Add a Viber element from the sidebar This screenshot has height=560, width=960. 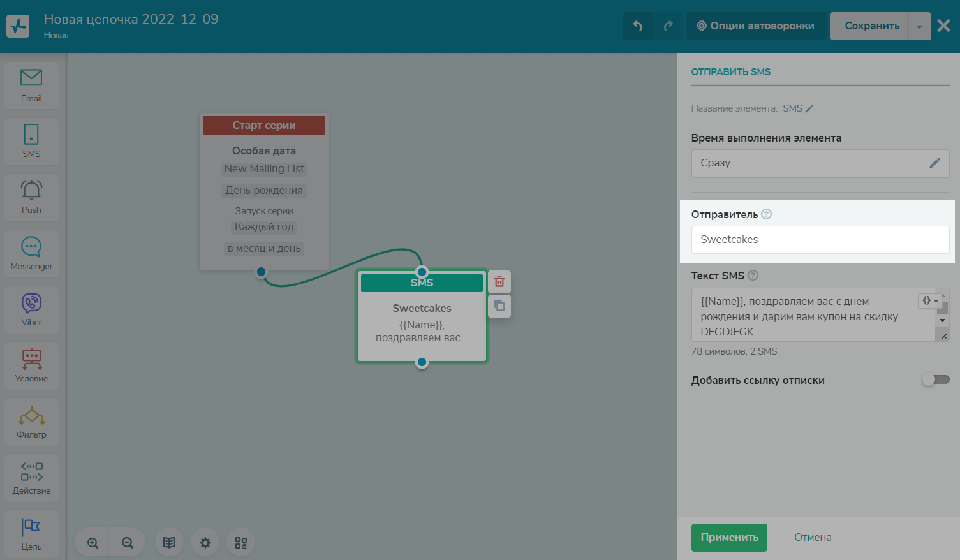click(x=31, y=310)
